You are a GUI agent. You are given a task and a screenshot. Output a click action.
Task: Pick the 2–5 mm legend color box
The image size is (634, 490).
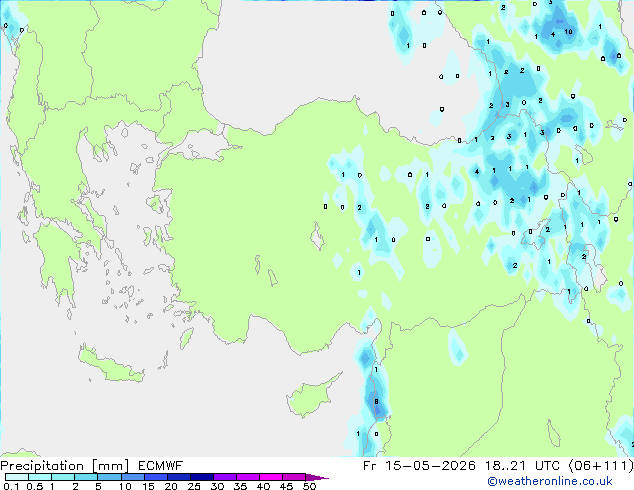point(86,477)
